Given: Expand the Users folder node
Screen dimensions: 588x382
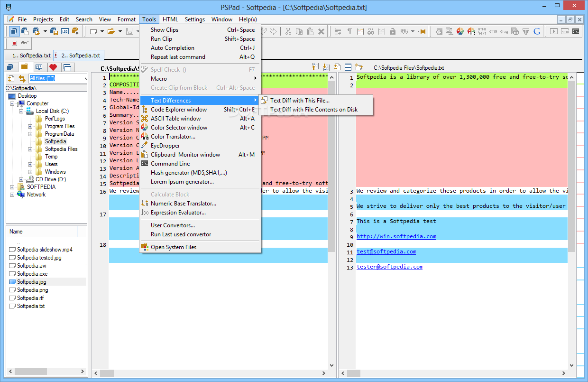Looking at the screenshot, I should [30, 164].
